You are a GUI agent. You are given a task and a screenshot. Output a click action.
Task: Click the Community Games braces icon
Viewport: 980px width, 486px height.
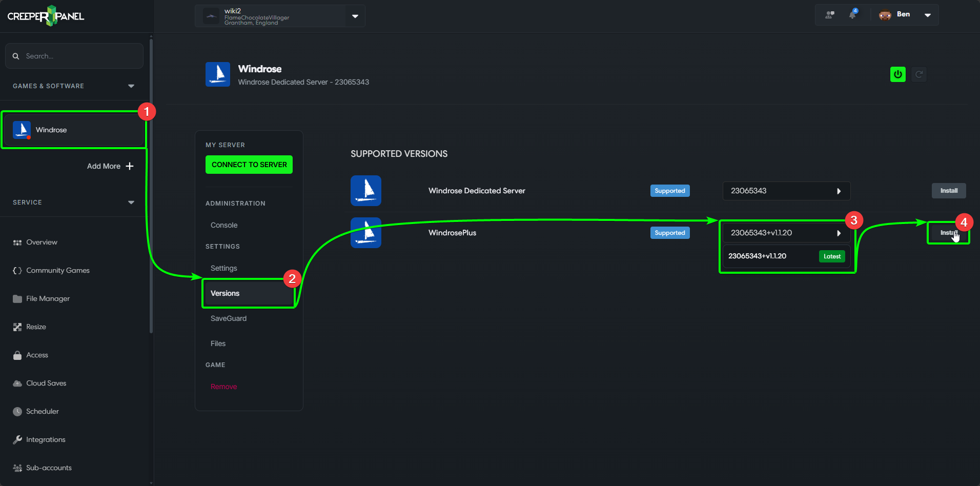(x=17, y=271)
